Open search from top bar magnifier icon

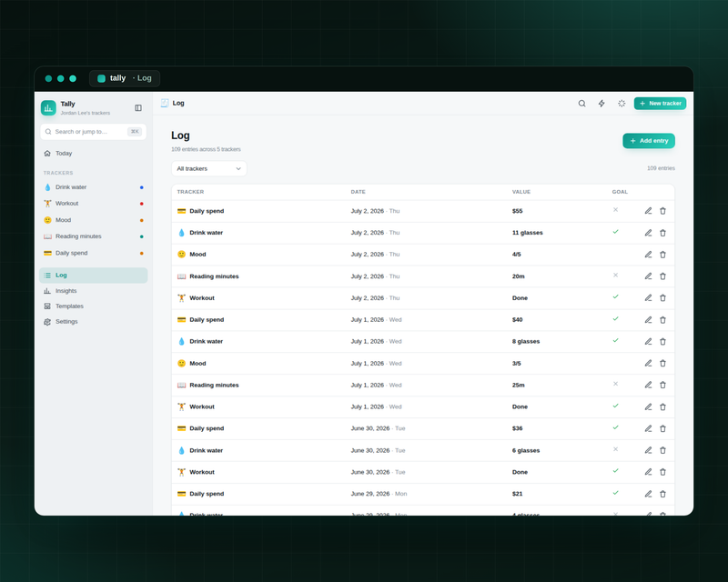coord(581,104)
